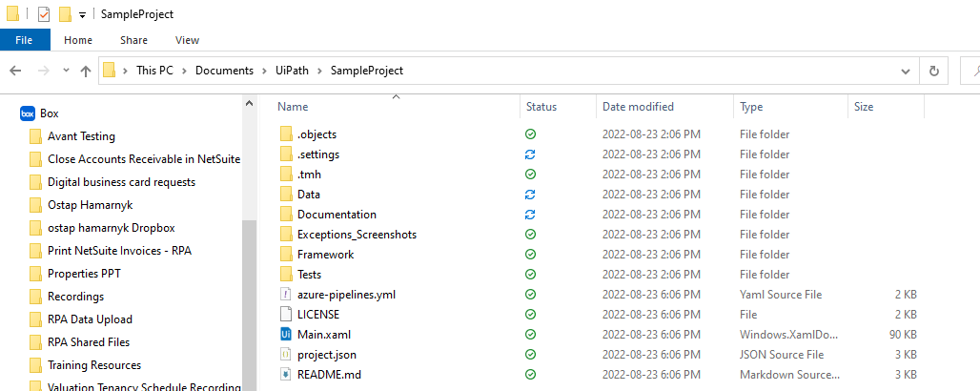Expand the chevron after Documents in address bar

click(264, 71)
